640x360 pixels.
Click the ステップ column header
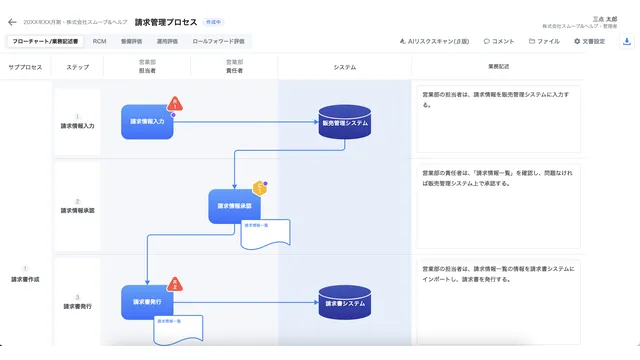[x=78, y=67]
